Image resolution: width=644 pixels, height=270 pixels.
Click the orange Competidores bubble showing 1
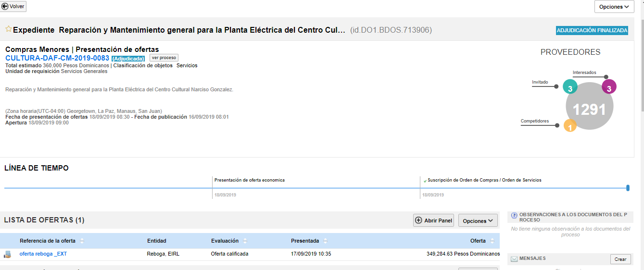570,126
